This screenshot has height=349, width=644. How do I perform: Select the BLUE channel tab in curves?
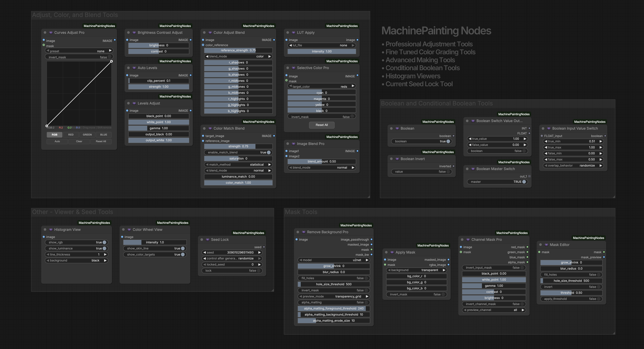pyautogui.click(x=104, y=135)
